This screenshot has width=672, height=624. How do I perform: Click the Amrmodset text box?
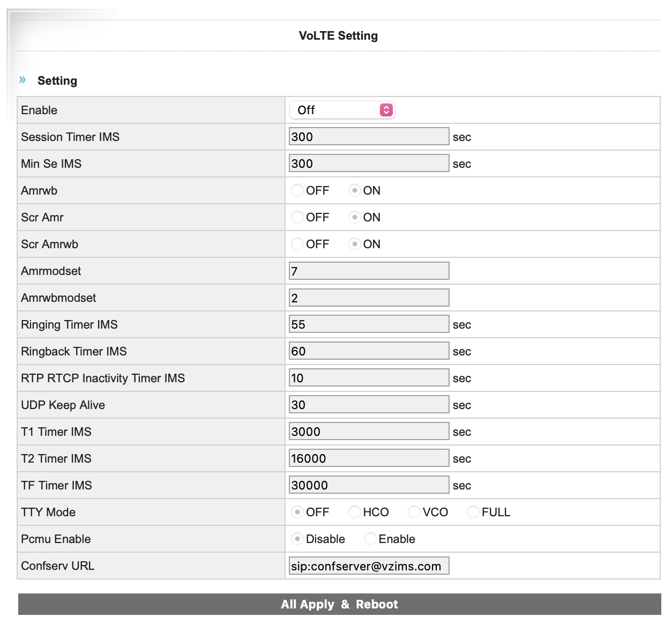369,271
